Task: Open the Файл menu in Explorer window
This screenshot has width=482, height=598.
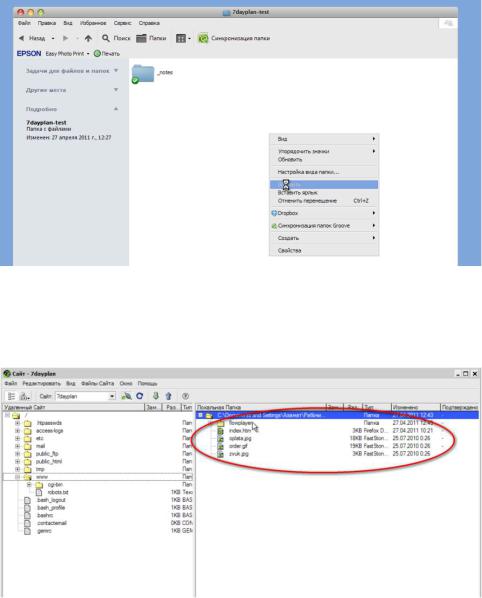Action: 24,23
